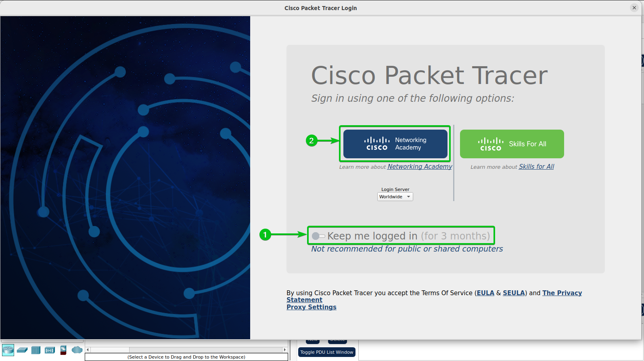
Task: Close the Cisco Packet Tracer Login dialog
Action: click(634, 8)
